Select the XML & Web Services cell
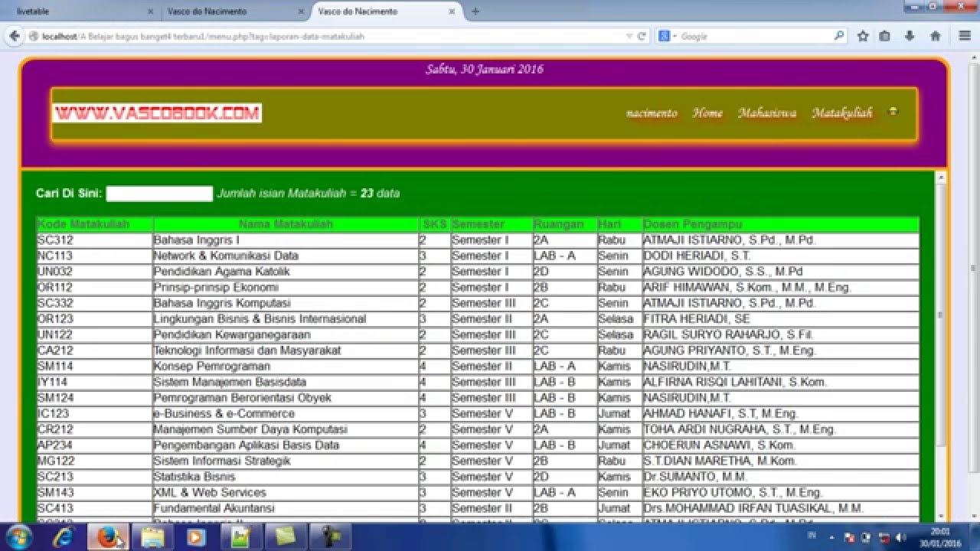The height and width of the screenshot is (551, 980). click(x=286, y=492)
